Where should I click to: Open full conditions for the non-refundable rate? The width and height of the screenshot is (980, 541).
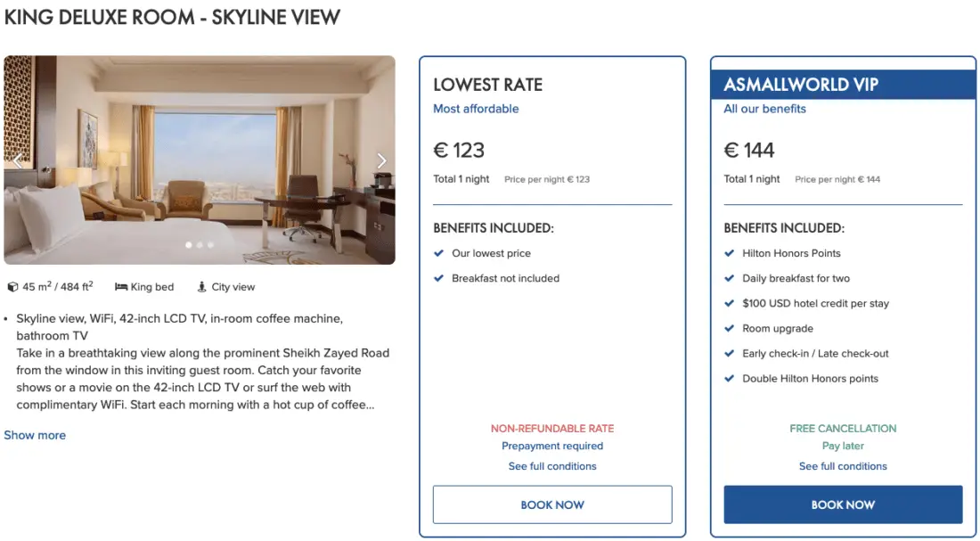(552, 466)
